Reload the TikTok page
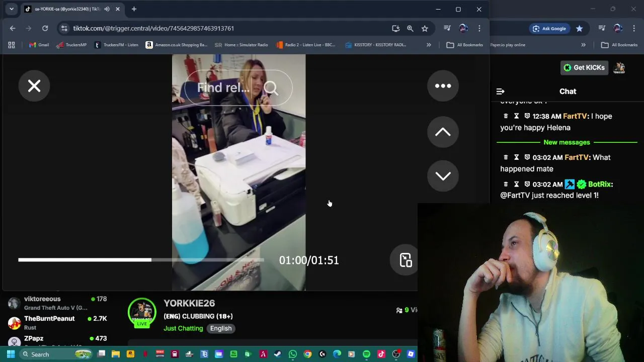This screenshot has width=644, height=362. 45,28
